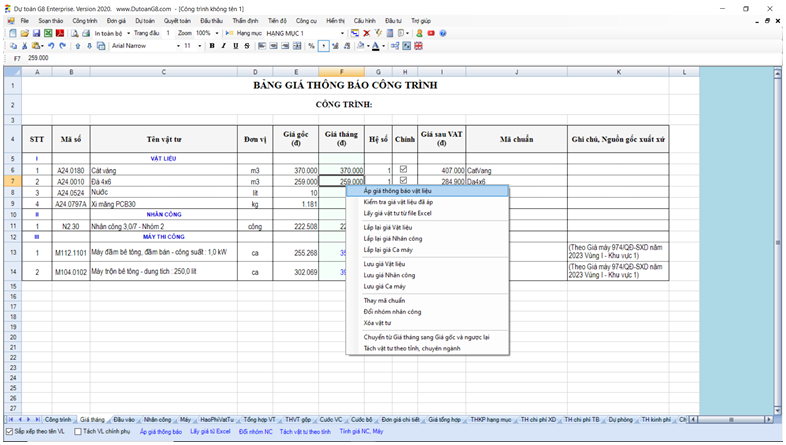Open the font color dropdown arrow
This screenshot has width=786, height=445.
383,46
